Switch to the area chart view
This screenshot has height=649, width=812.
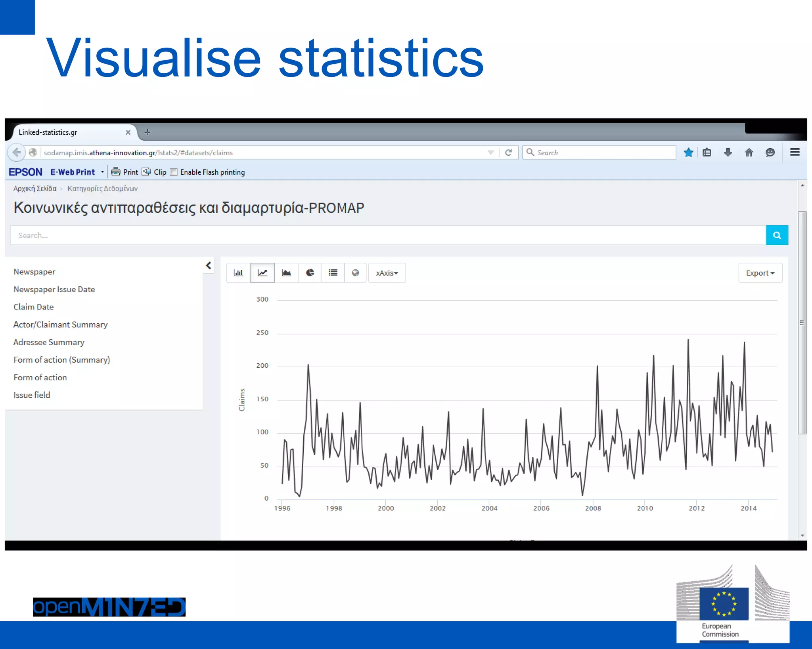click(x=286, y=273)
